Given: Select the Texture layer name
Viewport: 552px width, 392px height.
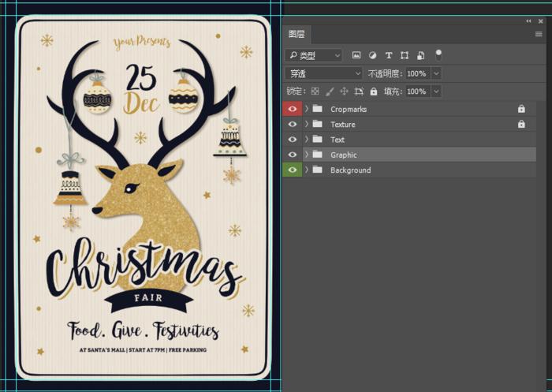Looking at the screenshot, I should coord(342,125).
